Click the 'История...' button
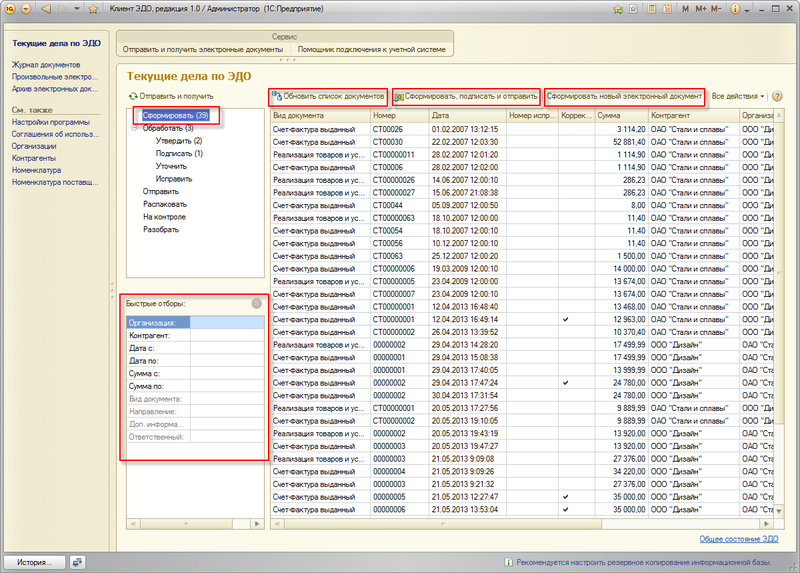 pos(33,562)
